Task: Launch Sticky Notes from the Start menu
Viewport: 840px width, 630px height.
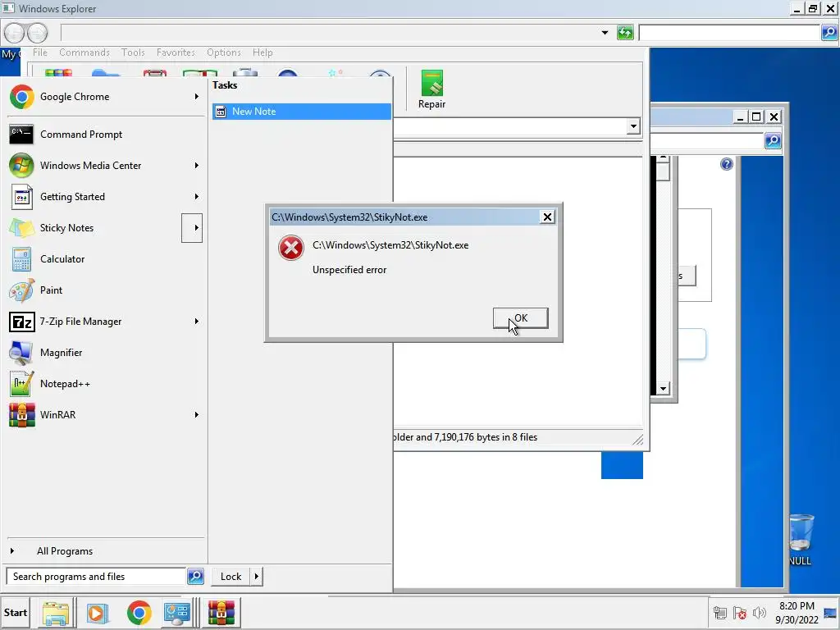Action: (x=66, y=228)
